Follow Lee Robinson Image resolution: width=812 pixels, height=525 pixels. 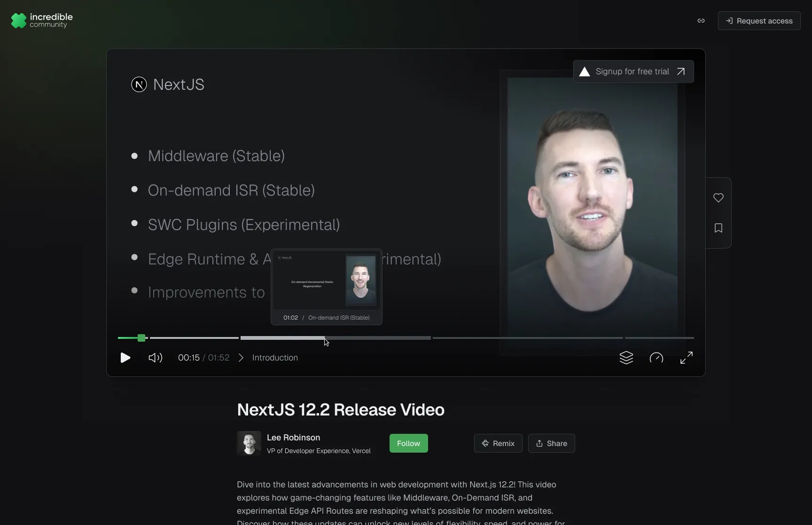408,443
